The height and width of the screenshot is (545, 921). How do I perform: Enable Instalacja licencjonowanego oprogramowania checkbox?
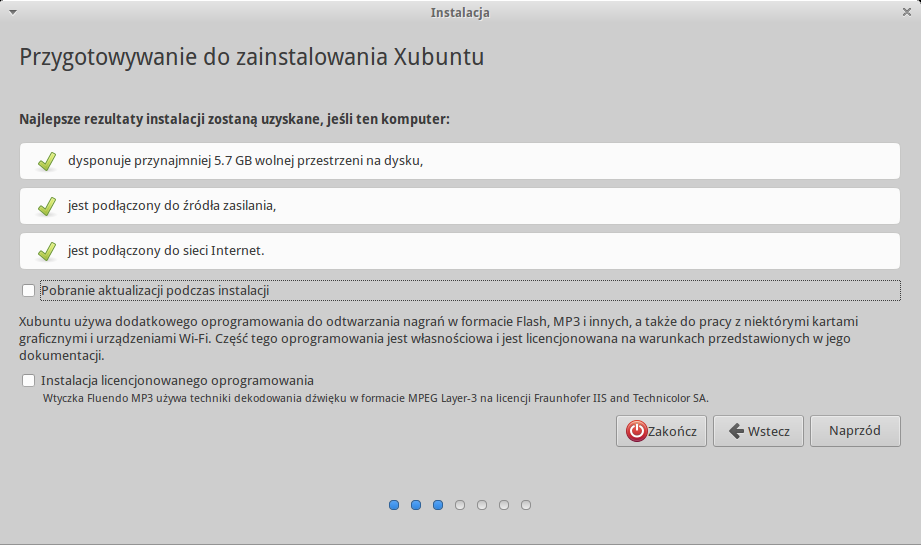pyautogui.click(x=28, y=381)
